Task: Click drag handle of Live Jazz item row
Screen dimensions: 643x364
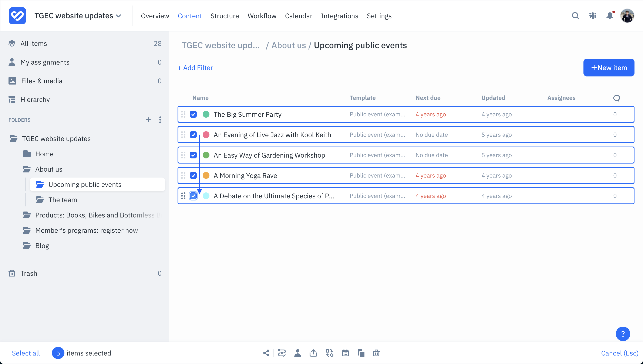Action: [183, 135]
